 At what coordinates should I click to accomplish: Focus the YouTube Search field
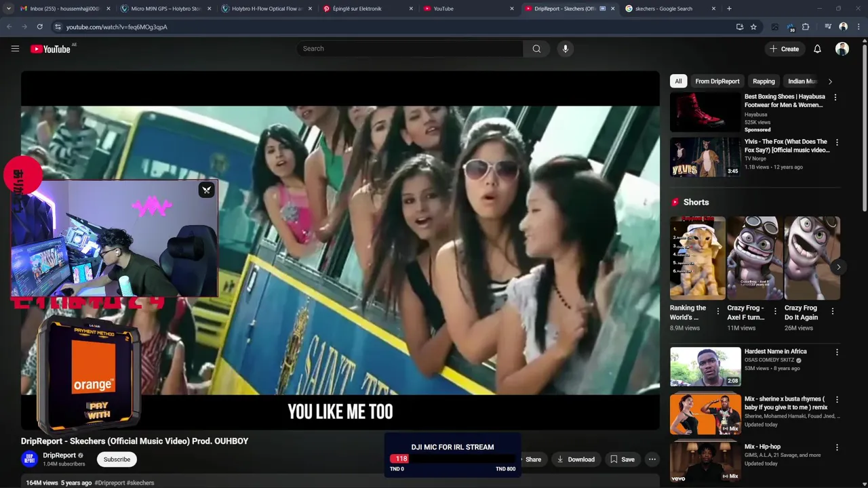coord(410,49)
